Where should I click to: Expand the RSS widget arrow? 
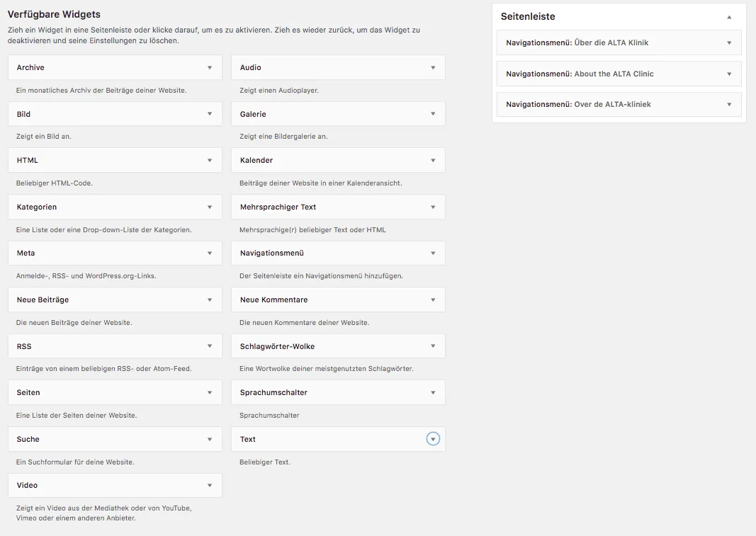tap(210, 346)
